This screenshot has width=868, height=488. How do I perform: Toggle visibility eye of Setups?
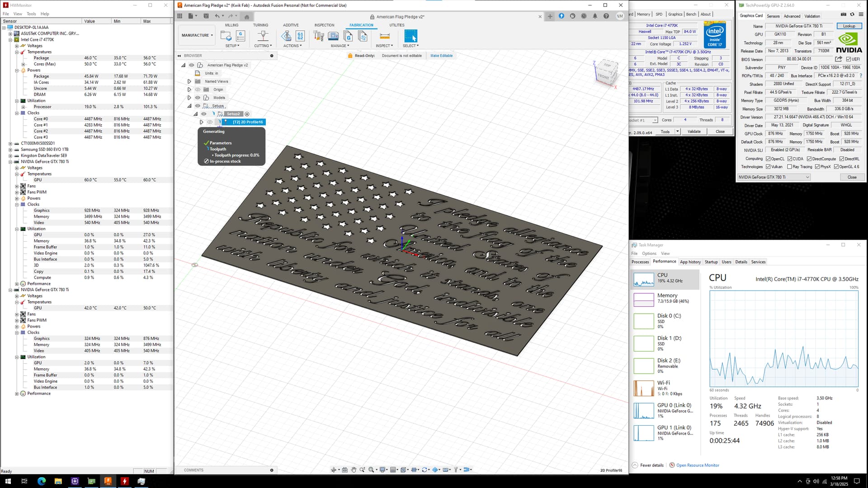pos(198,106)
